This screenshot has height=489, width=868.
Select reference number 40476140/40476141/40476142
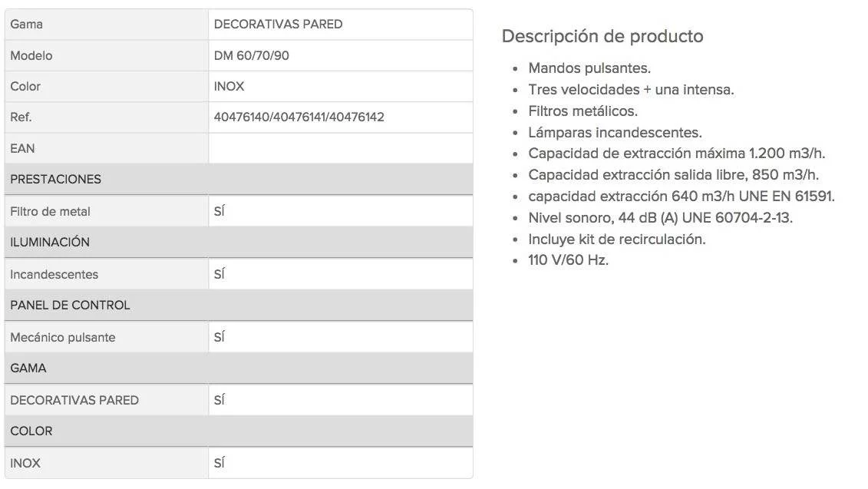pos(299,117)
